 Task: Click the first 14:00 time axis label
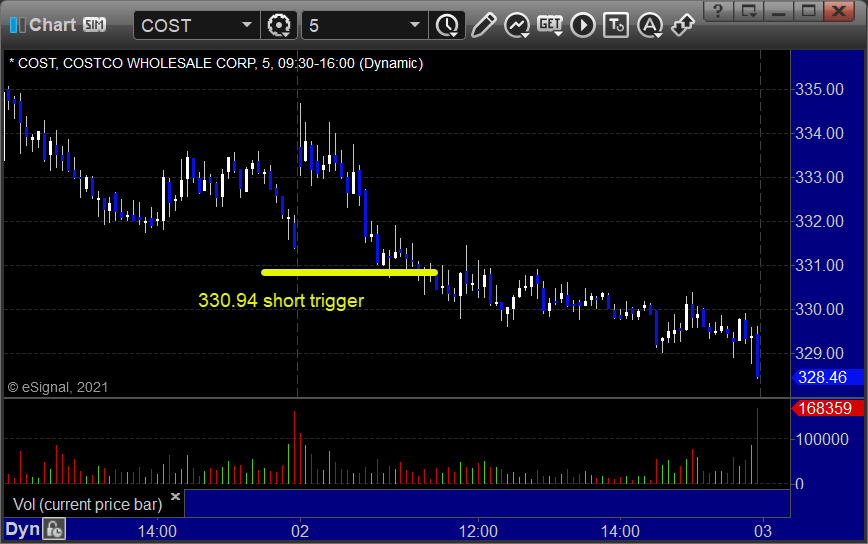click(157, 532)
